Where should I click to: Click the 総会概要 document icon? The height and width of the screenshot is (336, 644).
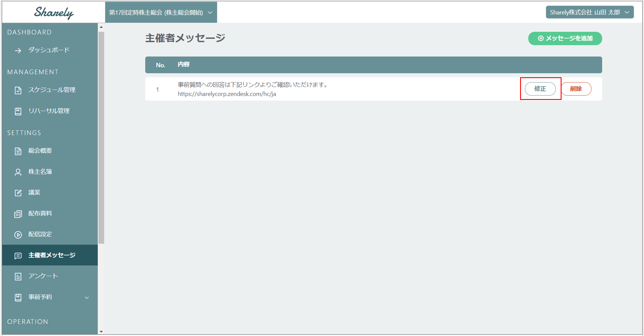18,151
